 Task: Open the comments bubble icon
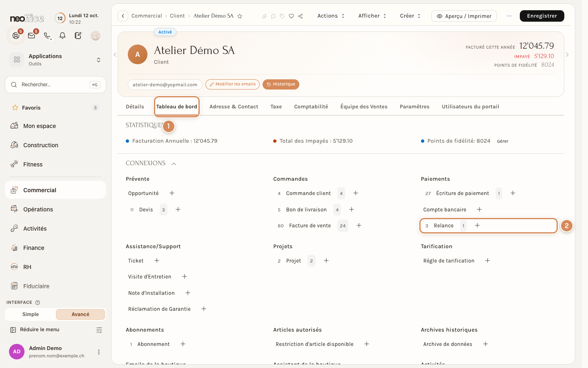coord(273,16)
